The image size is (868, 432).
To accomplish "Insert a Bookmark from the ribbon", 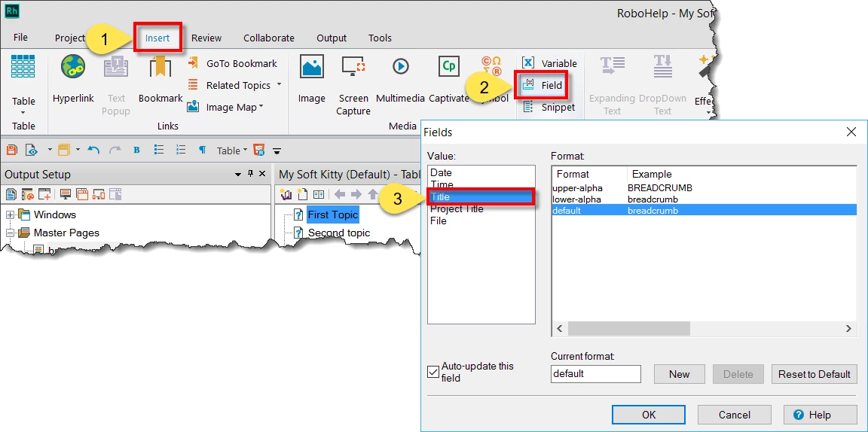I will click(x=160, y=78).
